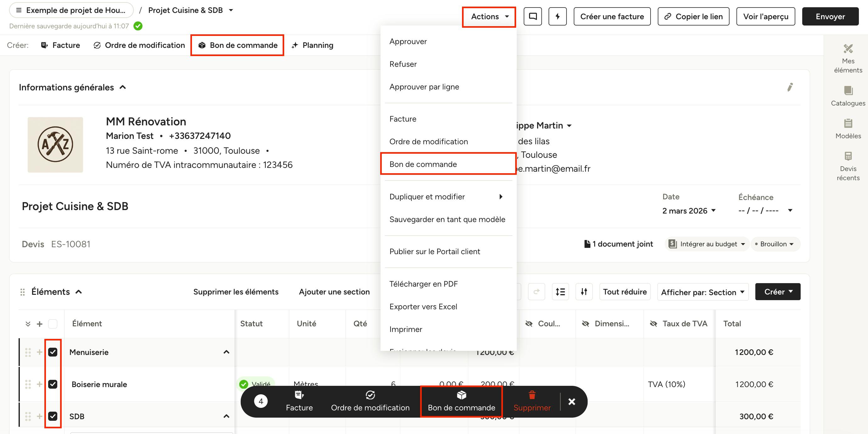Open Devis récents sidebar icon
868x434 pixels.
(x=848, y=167)
